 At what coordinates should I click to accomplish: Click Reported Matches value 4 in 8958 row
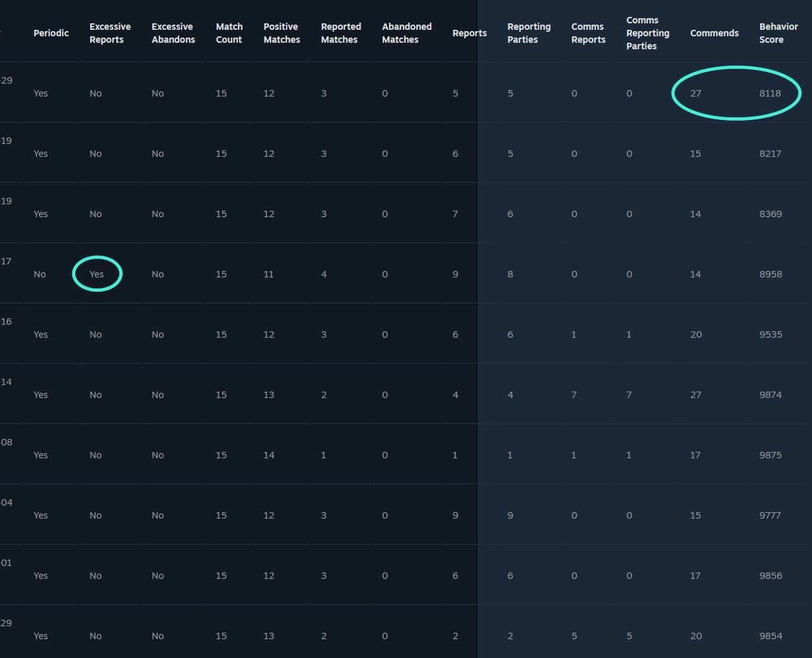[x=324, y=274]
